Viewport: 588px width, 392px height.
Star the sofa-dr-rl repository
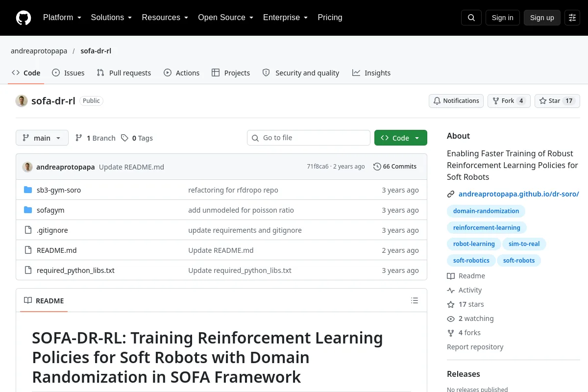tap(557, 101)
